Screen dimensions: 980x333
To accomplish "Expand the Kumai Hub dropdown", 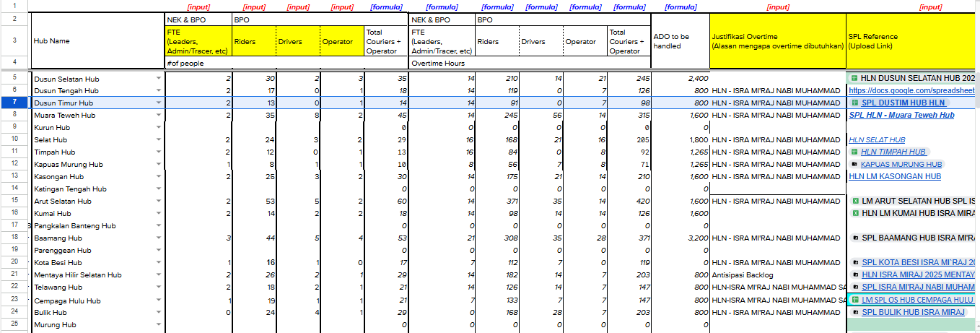I will [158, 214].
